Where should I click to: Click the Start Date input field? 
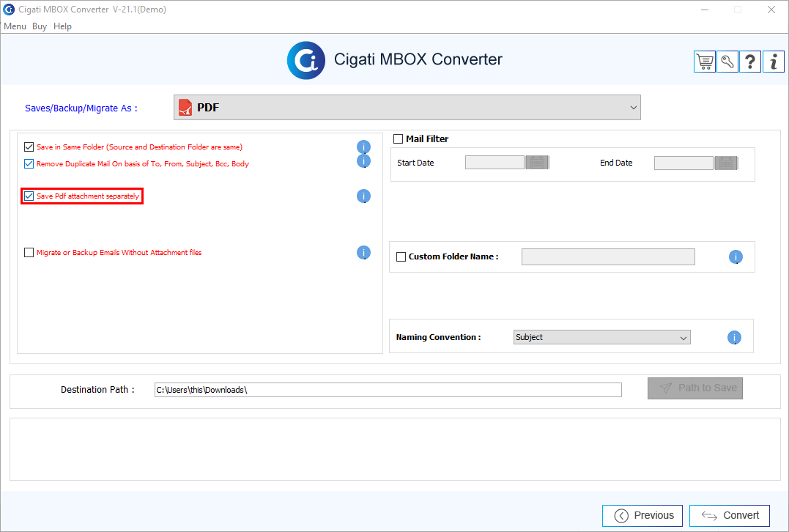click(494, 163)
